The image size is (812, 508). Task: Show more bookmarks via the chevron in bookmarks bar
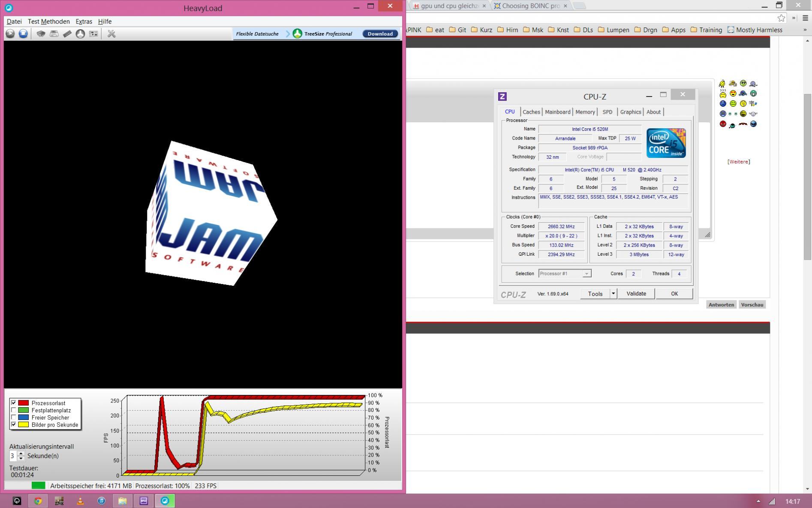coord(805,30)
